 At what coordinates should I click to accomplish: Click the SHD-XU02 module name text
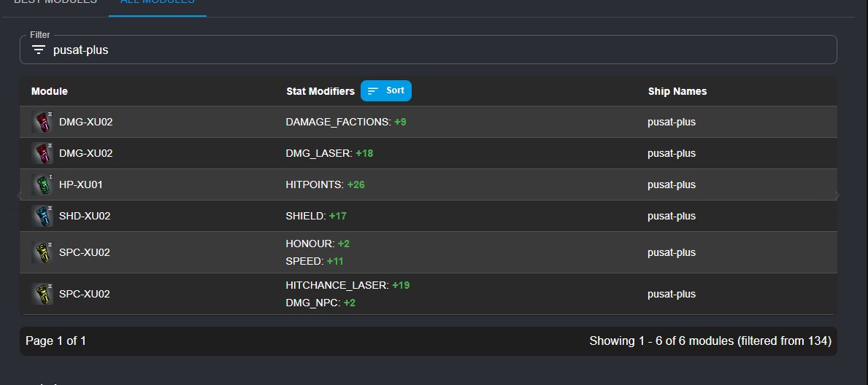point(85,216)
